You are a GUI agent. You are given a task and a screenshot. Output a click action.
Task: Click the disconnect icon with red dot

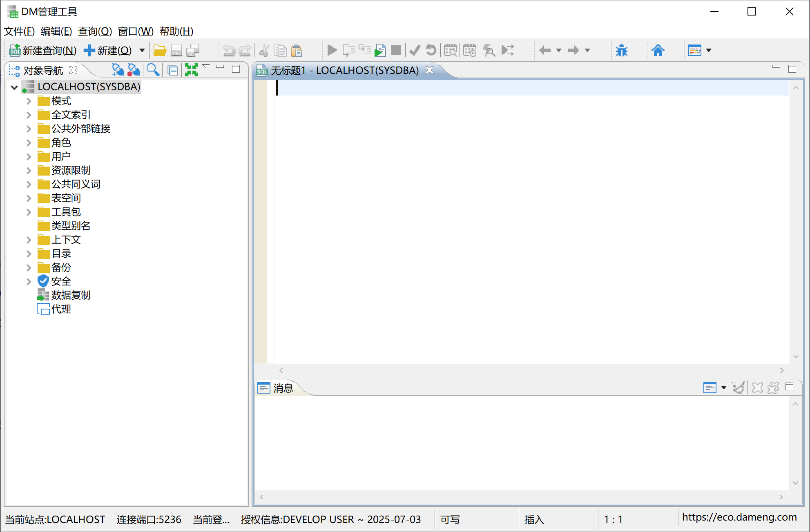click(x=134, y=70)
